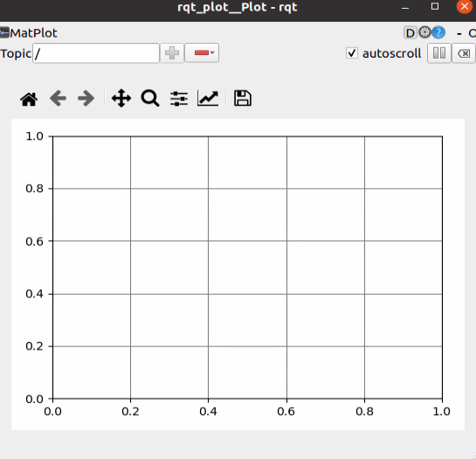The width and height of the screenshot is (476, 459).
Task: Go forward to next plot view
Action: 86,98
